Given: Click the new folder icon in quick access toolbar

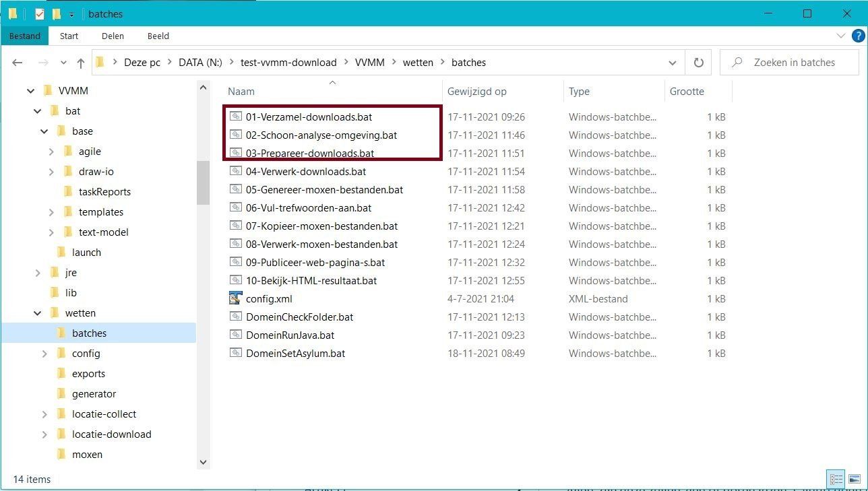Looking at the screenshot, I should point(56,13).
